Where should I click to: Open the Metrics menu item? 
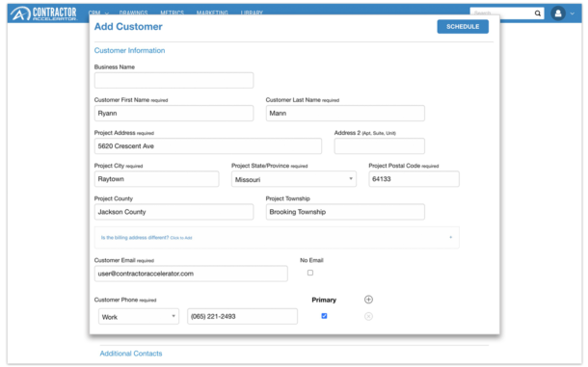coord(173,13)
